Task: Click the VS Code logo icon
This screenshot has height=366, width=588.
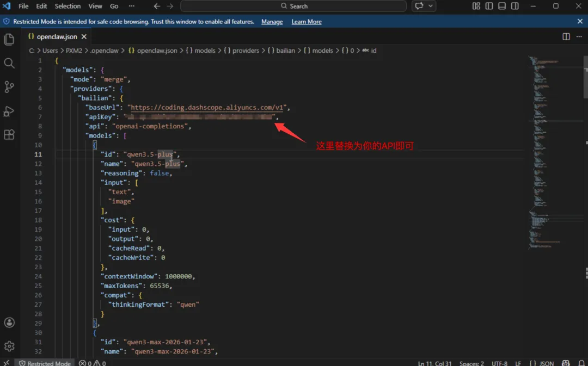Action: coord(7,6)
